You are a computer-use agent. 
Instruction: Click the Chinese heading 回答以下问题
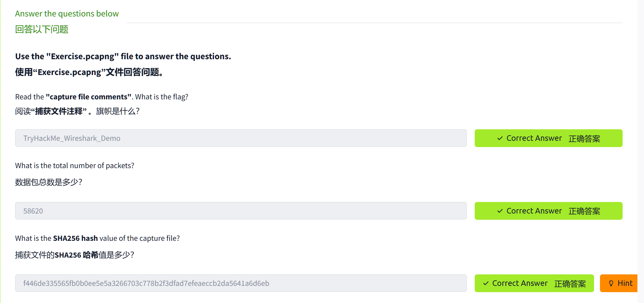click(x=42, y=30)
